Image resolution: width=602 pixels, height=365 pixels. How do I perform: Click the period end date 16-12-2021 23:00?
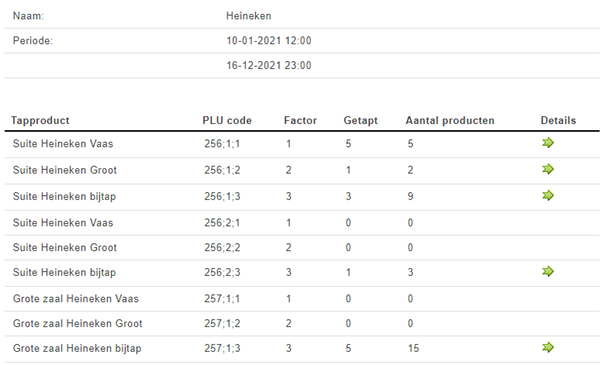coord(268,66)
